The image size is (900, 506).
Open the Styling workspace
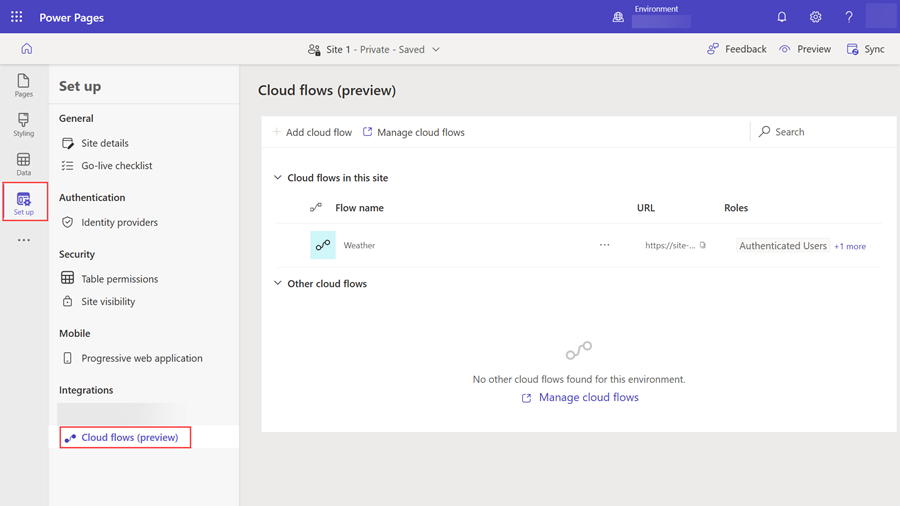click(24, 124)
